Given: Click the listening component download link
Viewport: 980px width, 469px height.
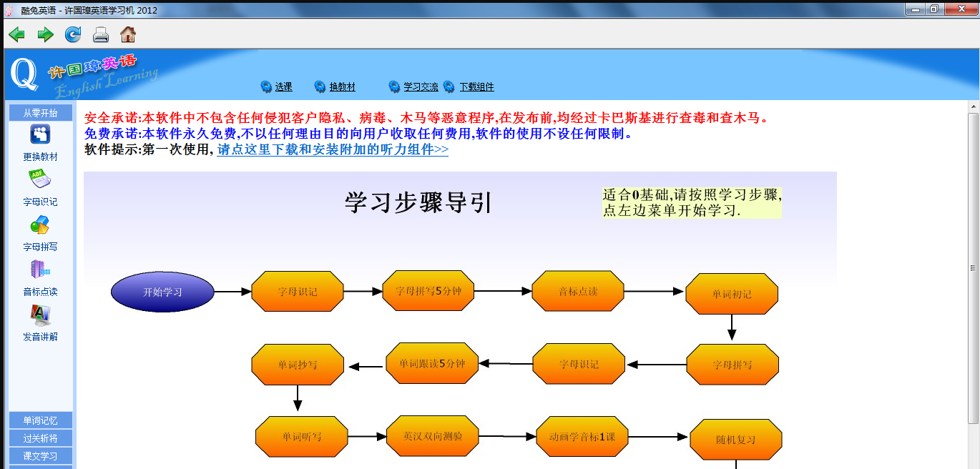Looking at the screenshot, I should [333, 151].
